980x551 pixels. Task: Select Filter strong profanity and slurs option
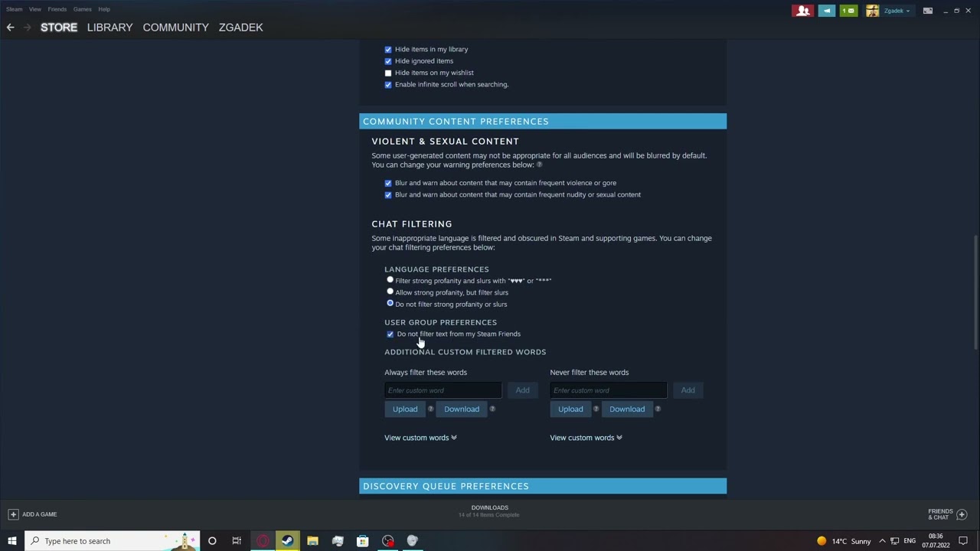pyautogui.click(x=390, y=280)
